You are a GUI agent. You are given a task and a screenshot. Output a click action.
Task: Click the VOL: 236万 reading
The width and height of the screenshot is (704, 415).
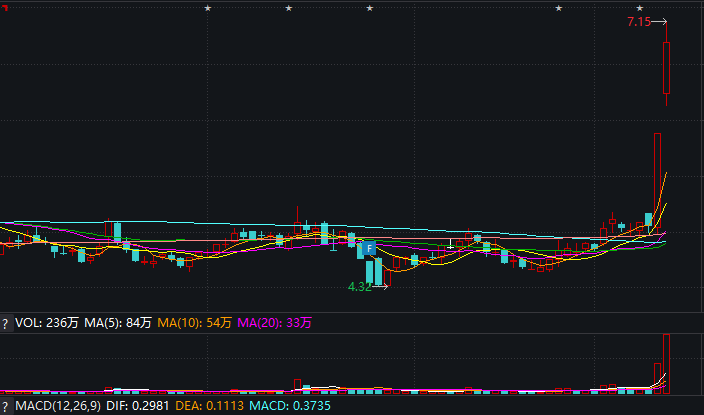(x=47, y=322)
